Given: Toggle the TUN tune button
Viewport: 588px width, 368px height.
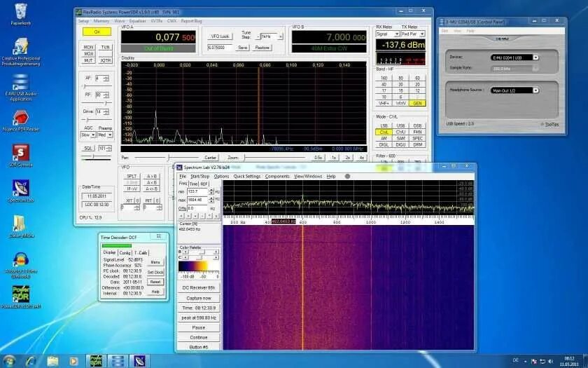Looking at the screenshot, I should pyautogui.click(x=106, y=48).
